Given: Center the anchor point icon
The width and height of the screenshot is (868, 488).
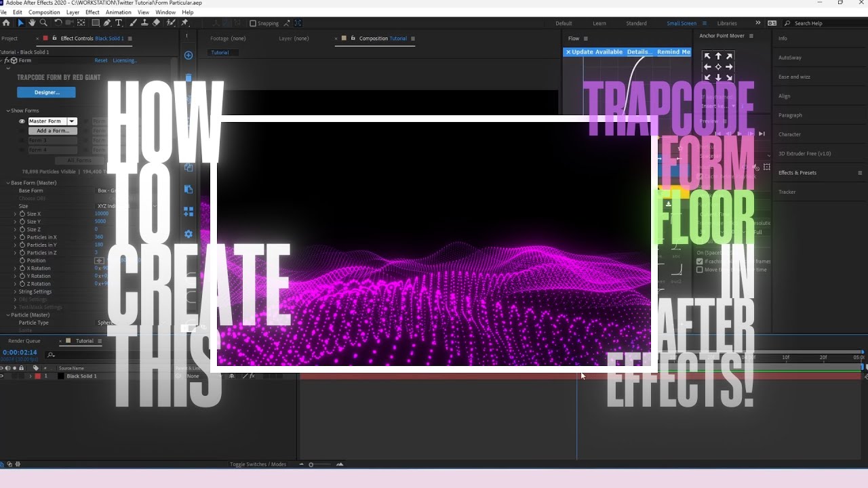Looking at the screenshot, I should click(718, 67).
